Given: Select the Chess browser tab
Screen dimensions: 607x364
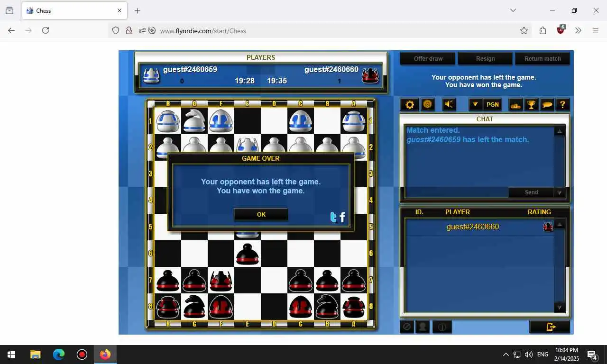Looking at the screenshot, I should pos(74,10).
